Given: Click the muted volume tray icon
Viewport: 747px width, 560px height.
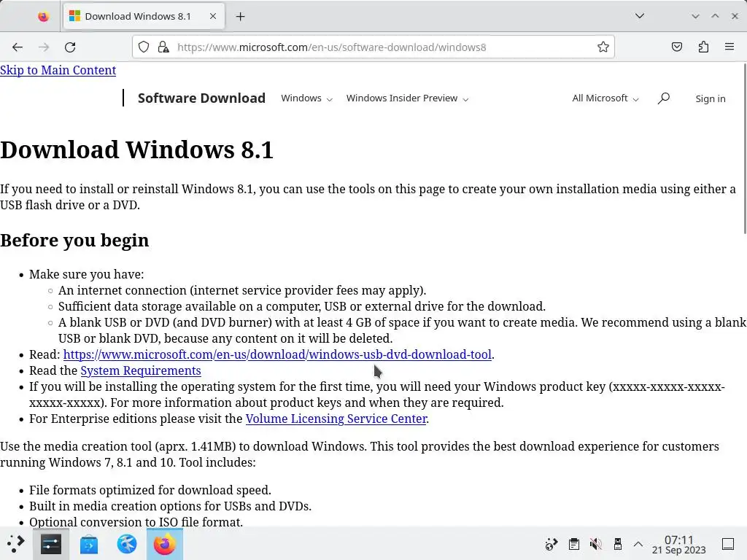Looking at the screenshot, I should [595, 544].
